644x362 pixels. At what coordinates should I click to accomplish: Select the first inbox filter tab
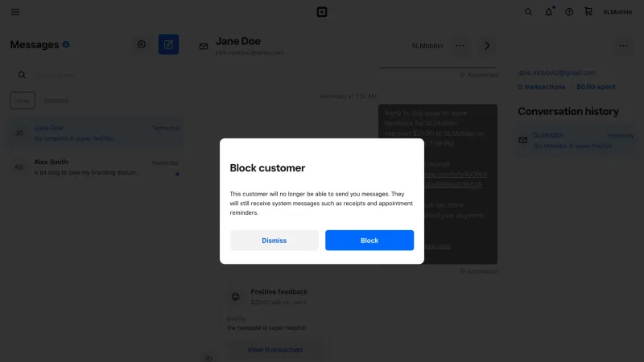(x=23, y=101)
